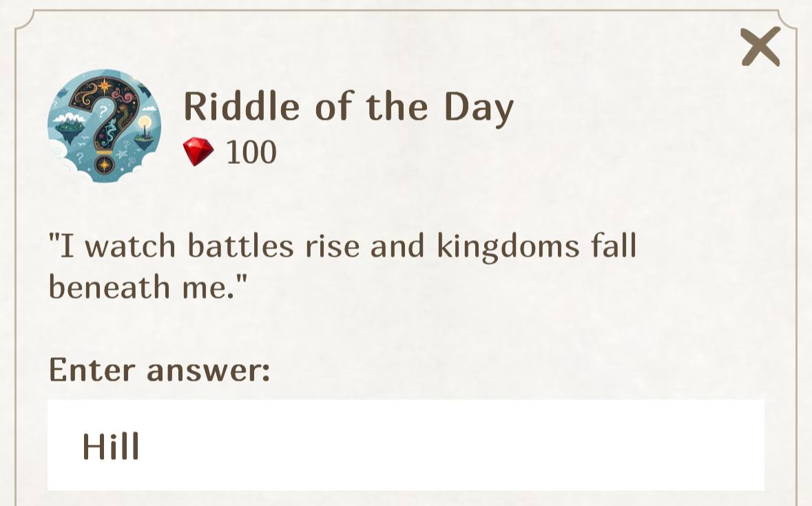
Task: Close the riddle dialog with the X
Action: point(760,47)
